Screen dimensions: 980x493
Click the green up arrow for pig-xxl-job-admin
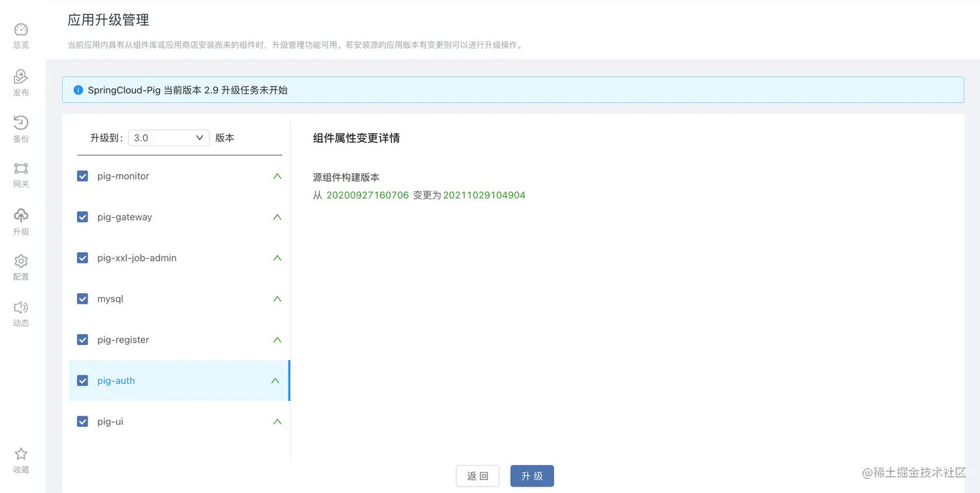277,258
